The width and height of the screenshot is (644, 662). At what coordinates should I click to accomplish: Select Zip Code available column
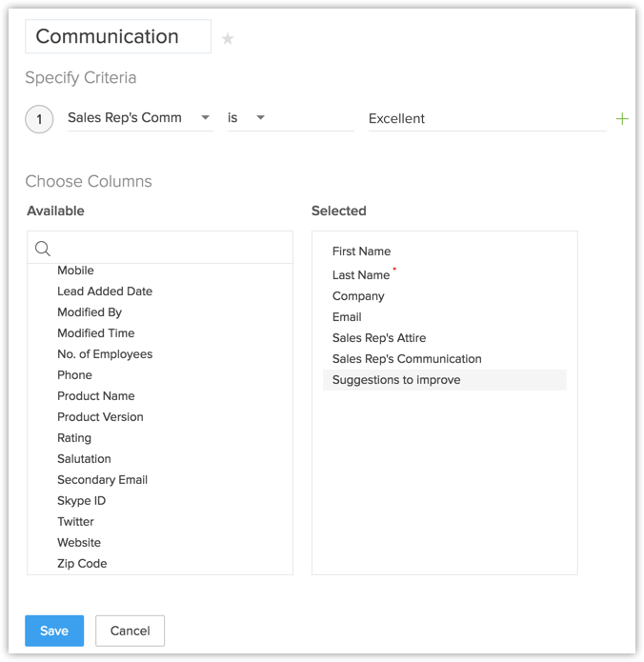(82, 564)
